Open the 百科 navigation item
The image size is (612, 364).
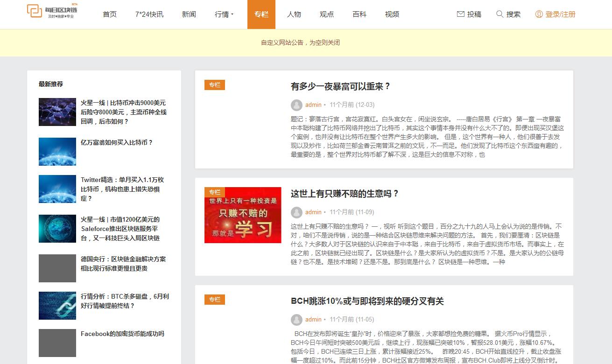359,14
